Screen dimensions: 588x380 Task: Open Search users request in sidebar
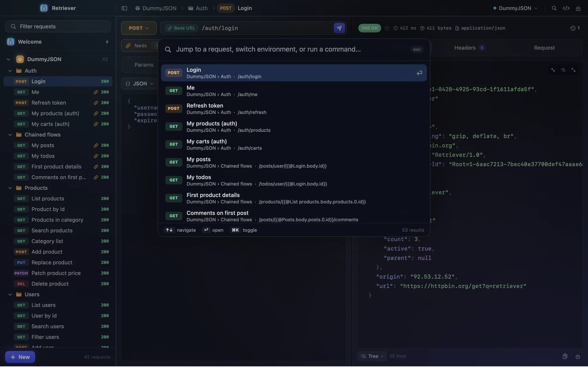tap(58, 326)
